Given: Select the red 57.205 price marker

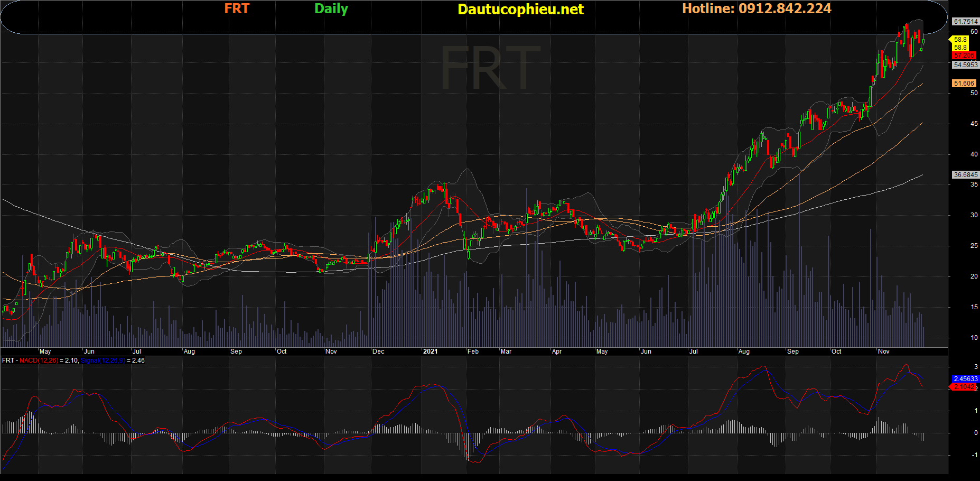Looking at the screenshot, I should tap(964, 55).
